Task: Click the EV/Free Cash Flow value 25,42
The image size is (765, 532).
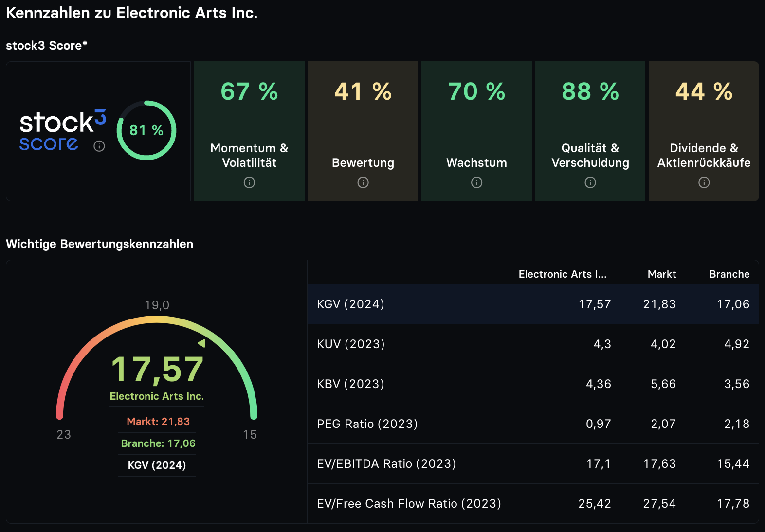Action: coord(595,504)
